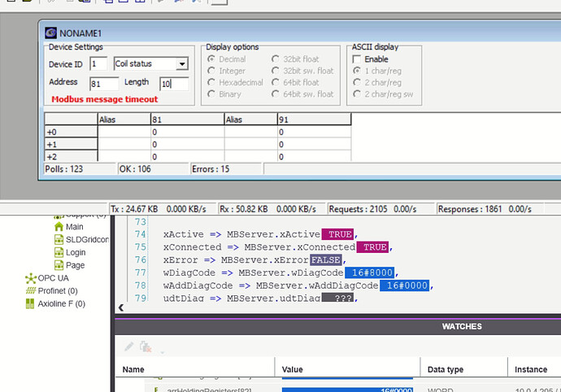Click the wAddDiagCode 16#0000 value
This screenshot has height=392, width=561.
[x=404, y=285]
